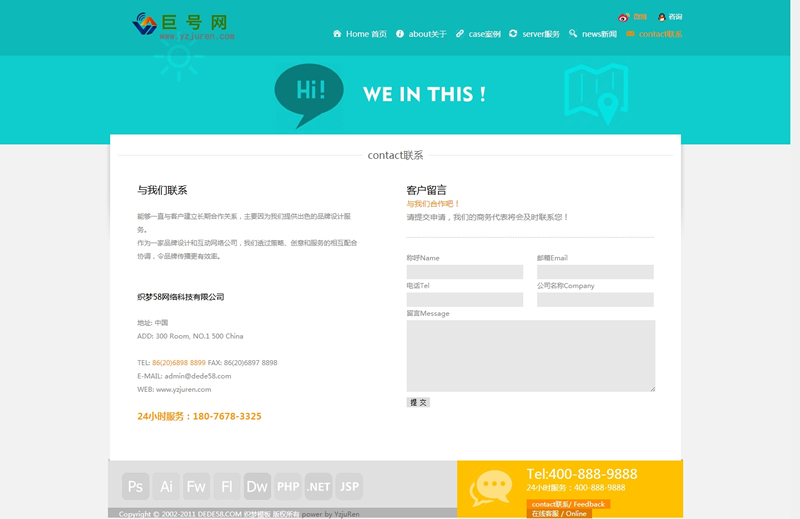Click the Ai icon in footer
Screen dimensions: 800x519
tap(166, 486)
